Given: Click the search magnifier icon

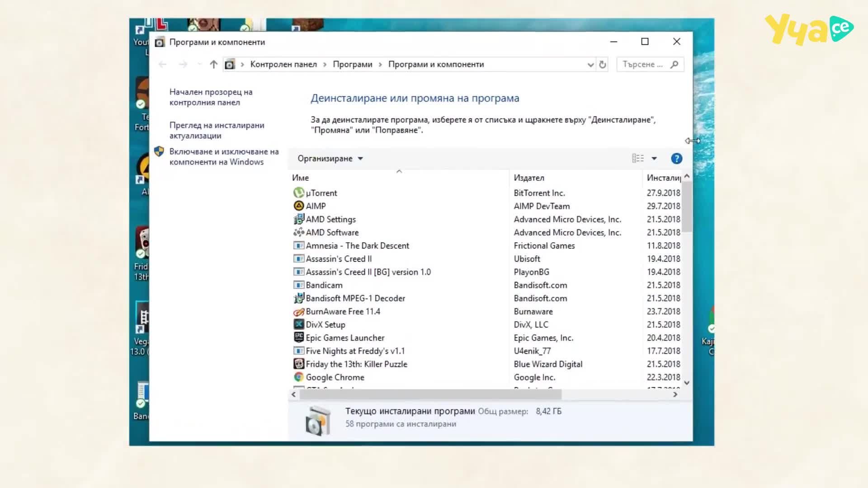Looking at the screenshot, I should click(x=674, y=65).
